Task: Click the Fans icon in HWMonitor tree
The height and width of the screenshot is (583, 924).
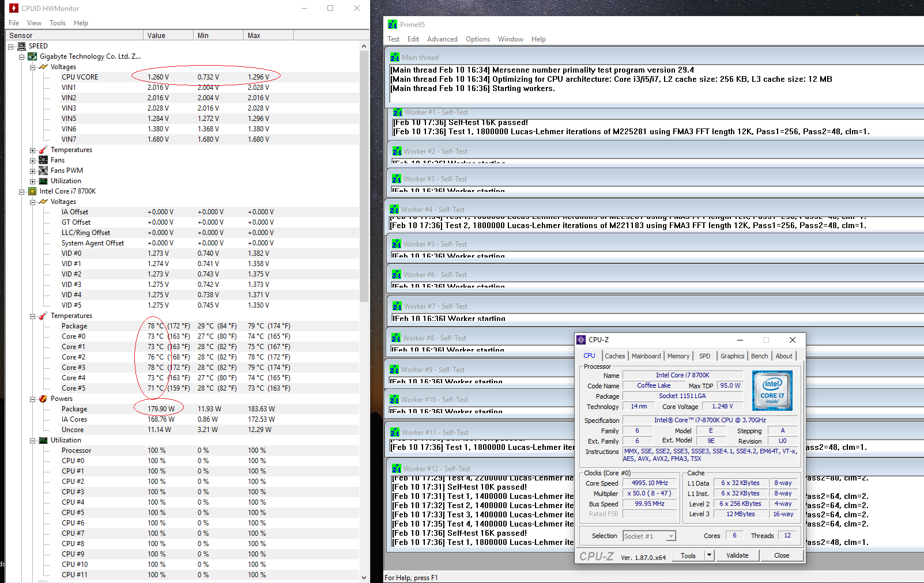Action: pyautogui.click(x=43, y=160)
